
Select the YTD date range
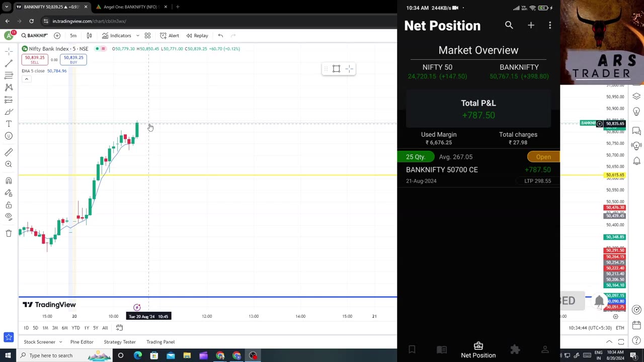(75, 328)
